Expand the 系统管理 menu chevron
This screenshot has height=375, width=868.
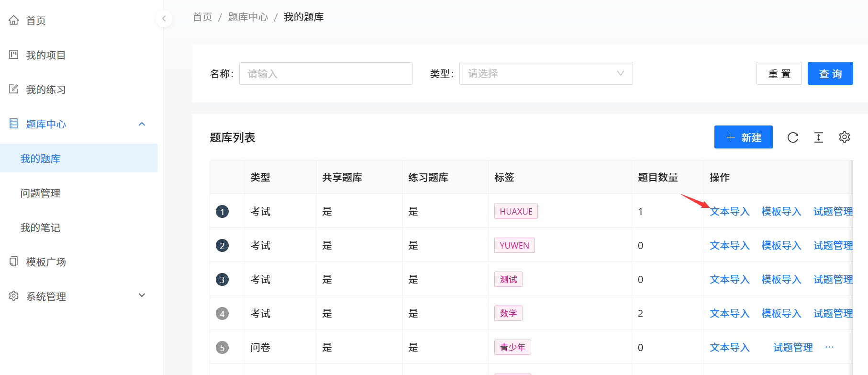tap(142, 295)
